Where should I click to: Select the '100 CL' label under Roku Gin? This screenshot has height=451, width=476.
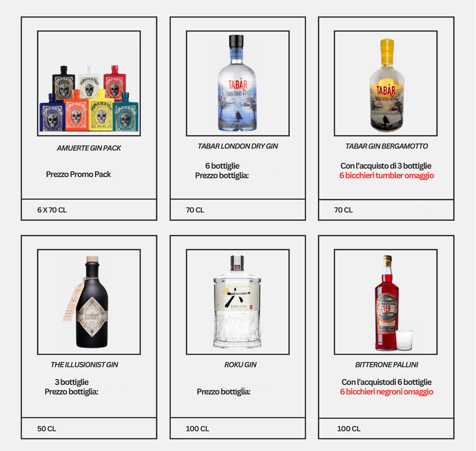tap(197, 429)
